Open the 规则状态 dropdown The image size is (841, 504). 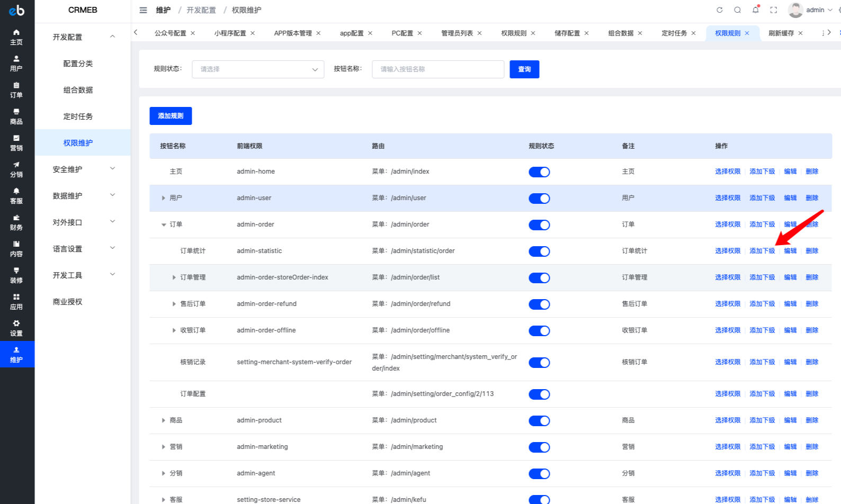point(258,69)
